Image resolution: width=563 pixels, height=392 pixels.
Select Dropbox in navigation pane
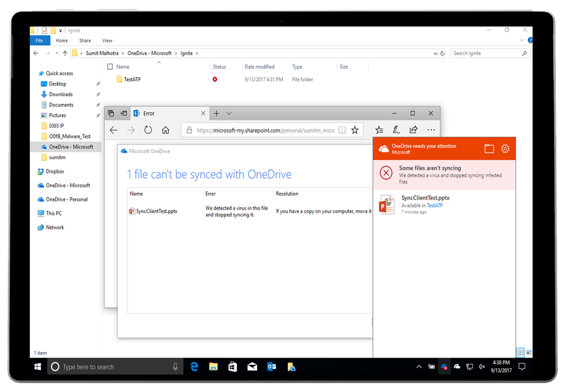coord(55,172)
